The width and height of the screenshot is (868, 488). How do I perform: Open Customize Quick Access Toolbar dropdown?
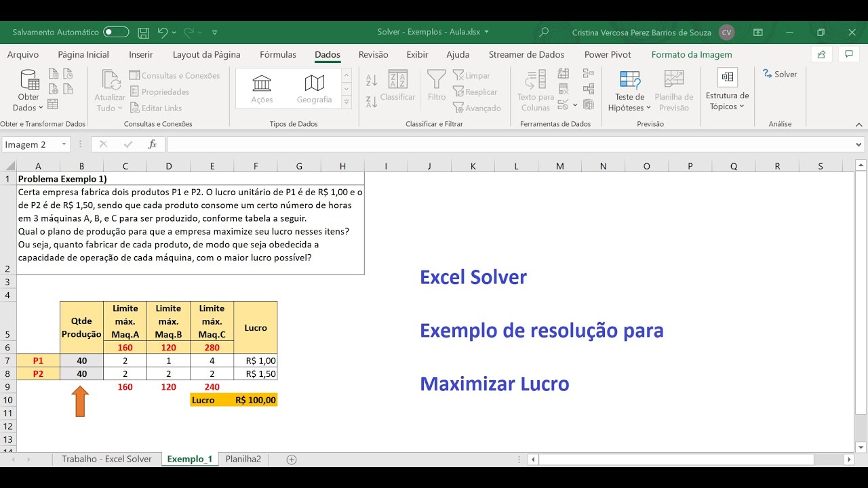215,32
